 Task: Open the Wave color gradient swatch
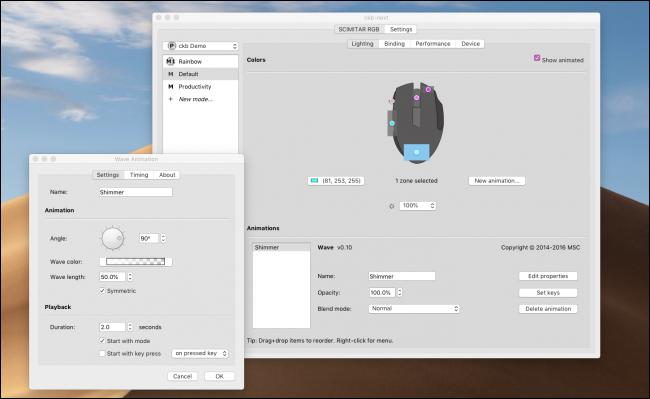click(x=136, y=261)
